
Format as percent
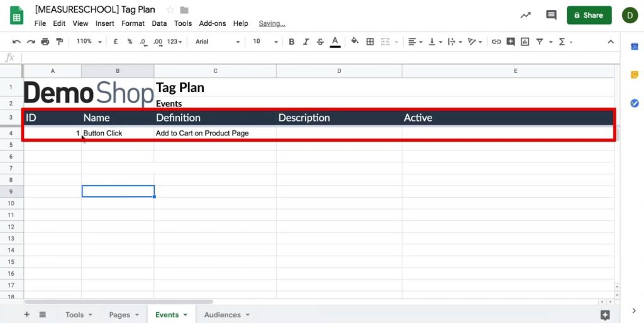point(130,42)
